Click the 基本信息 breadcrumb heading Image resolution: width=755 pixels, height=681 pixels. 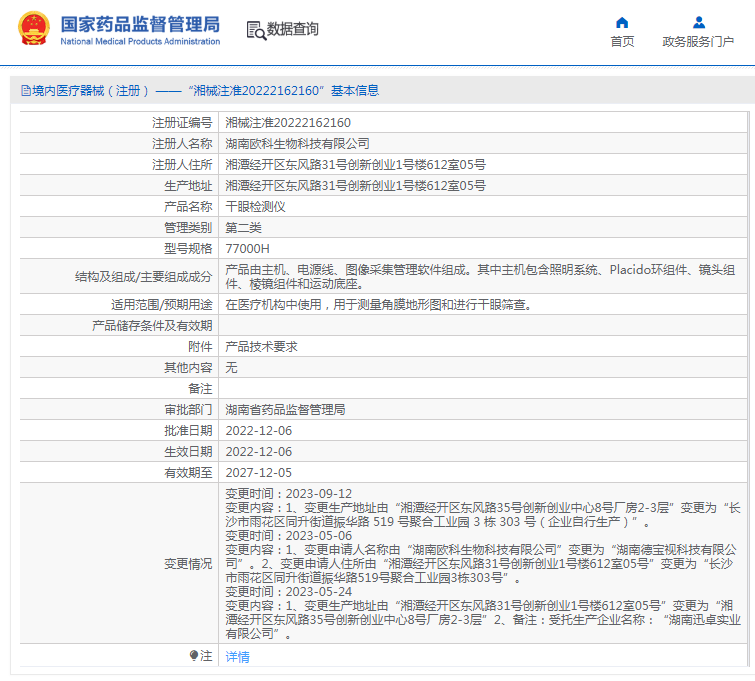[355, 91]
